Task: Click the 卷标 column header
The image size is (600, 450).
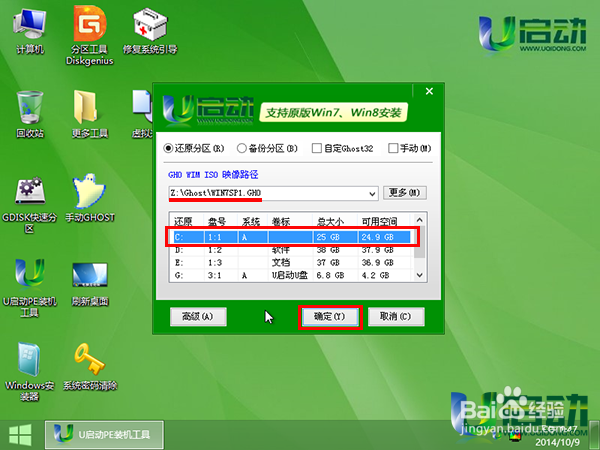Action: point(290,221)
